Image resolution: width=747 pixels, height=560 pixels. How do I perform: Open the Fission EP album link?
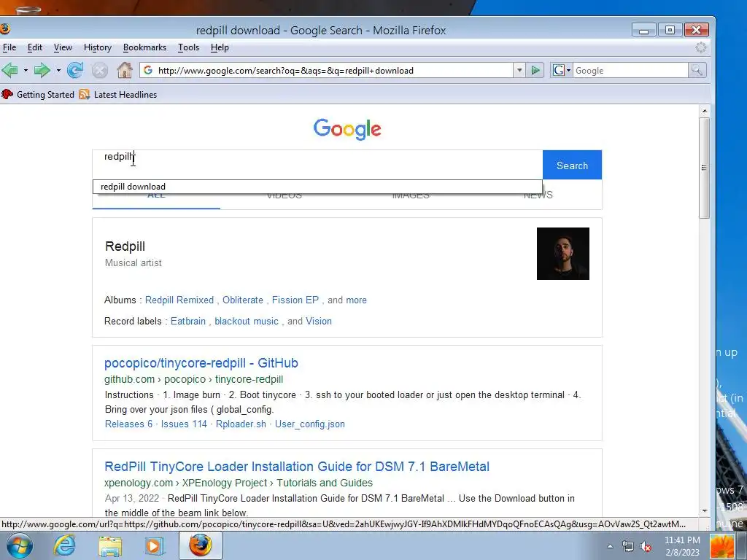click(x=295, y=300)
